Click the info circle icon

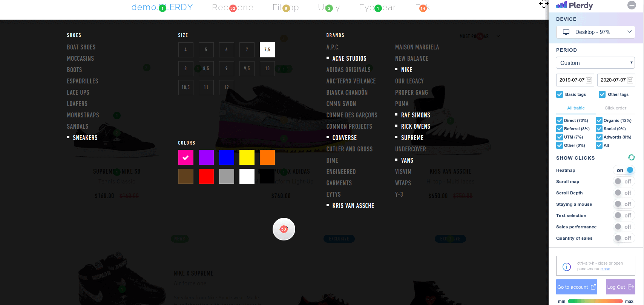click(x=567, y=267)
